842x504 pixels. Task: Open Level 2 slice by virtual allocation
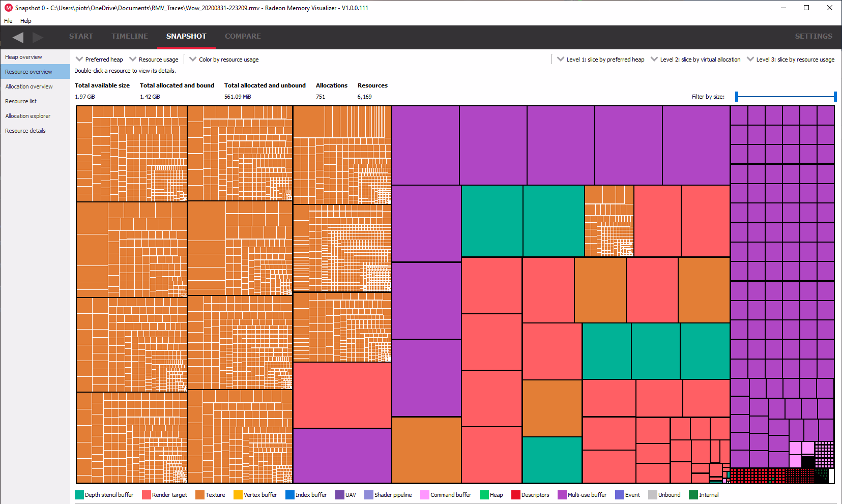[695, 60]
